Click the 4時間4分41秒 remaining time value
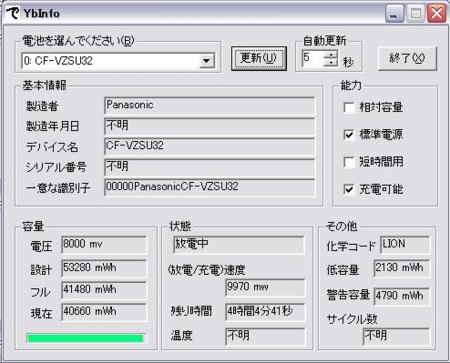Screen dimensions: 450x363 tap(265, 312)
